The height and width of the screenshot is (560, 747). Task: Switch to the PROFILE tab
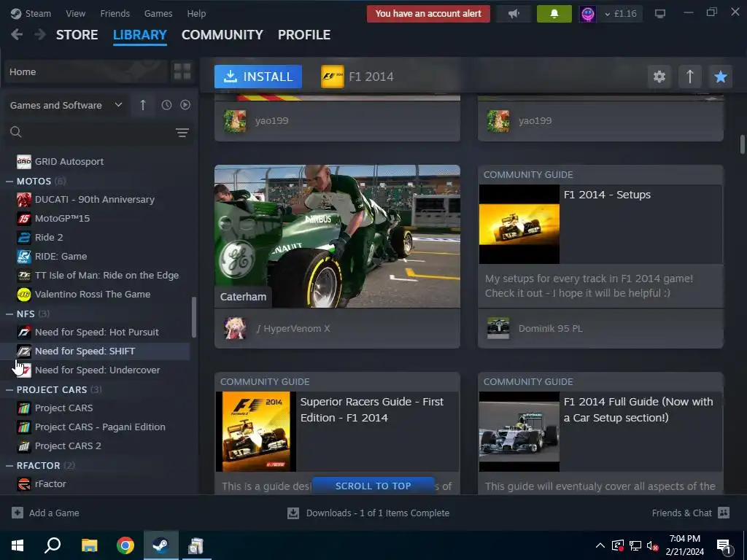pyautogui.click(x=304, y=35)
